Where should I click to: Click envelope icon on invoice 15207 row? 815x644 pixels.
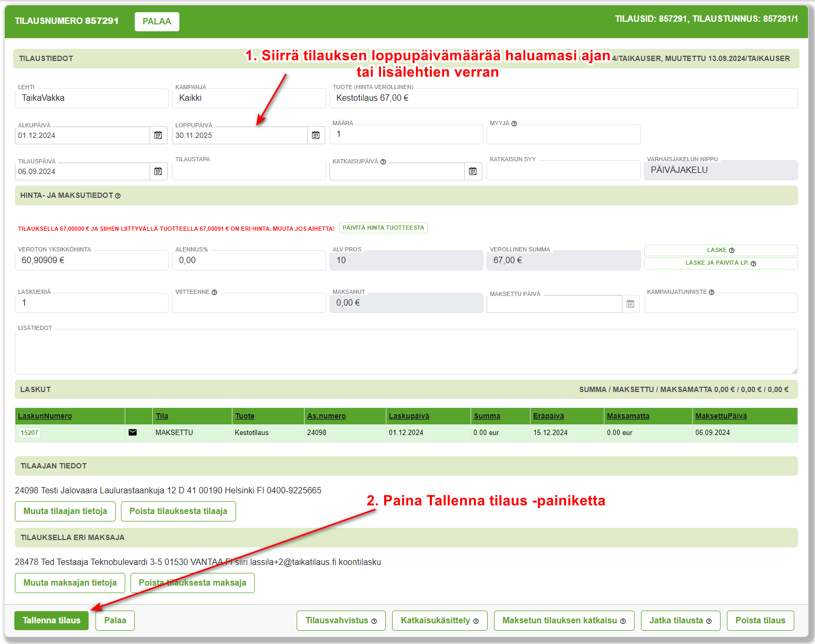point(133,432)
